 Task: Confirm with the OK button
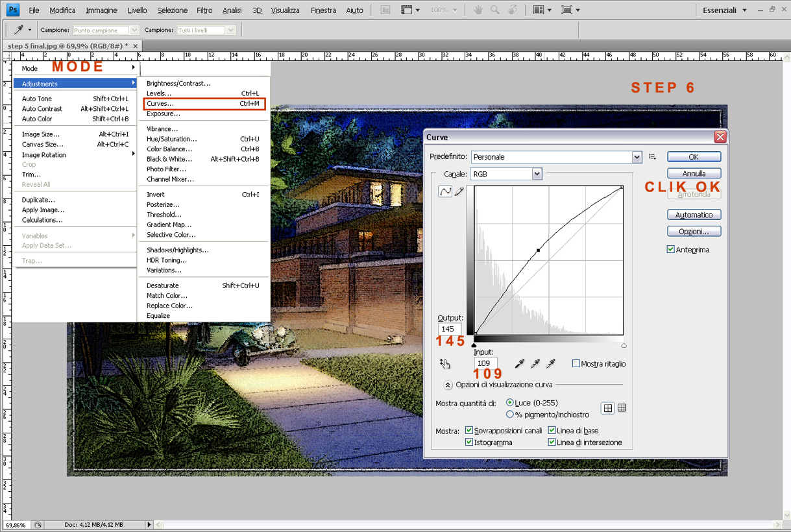(694, 156)
